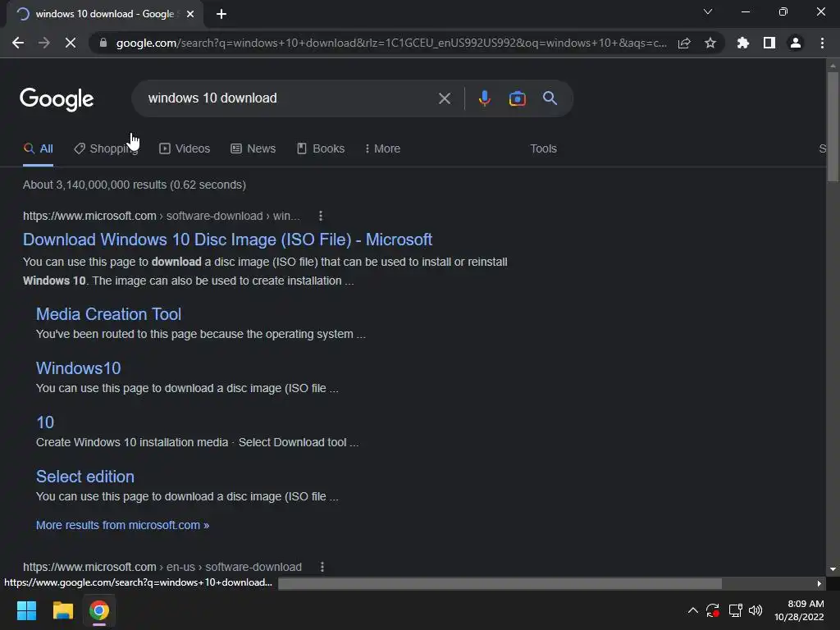The width and height of the screenshot is (840, 630).
Task: Click the vertical scrollbar thumb
Action: point(833,126)
